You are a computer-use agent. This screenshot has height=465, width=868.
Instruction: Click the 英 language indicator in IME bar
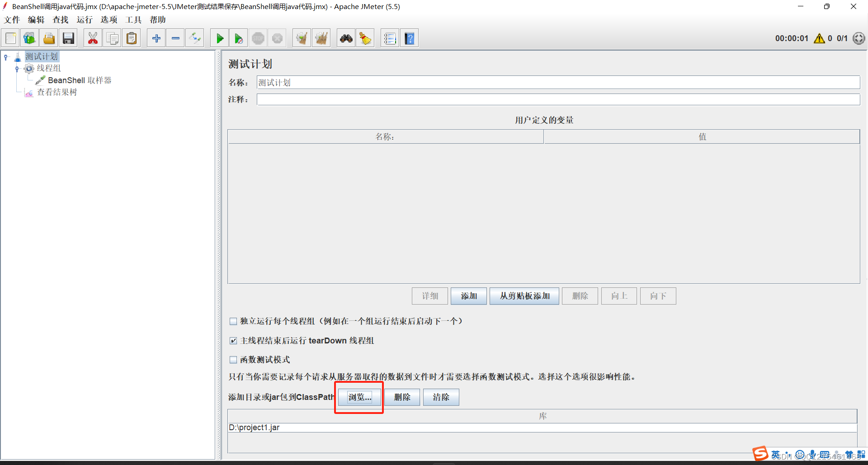pos(776,455)
